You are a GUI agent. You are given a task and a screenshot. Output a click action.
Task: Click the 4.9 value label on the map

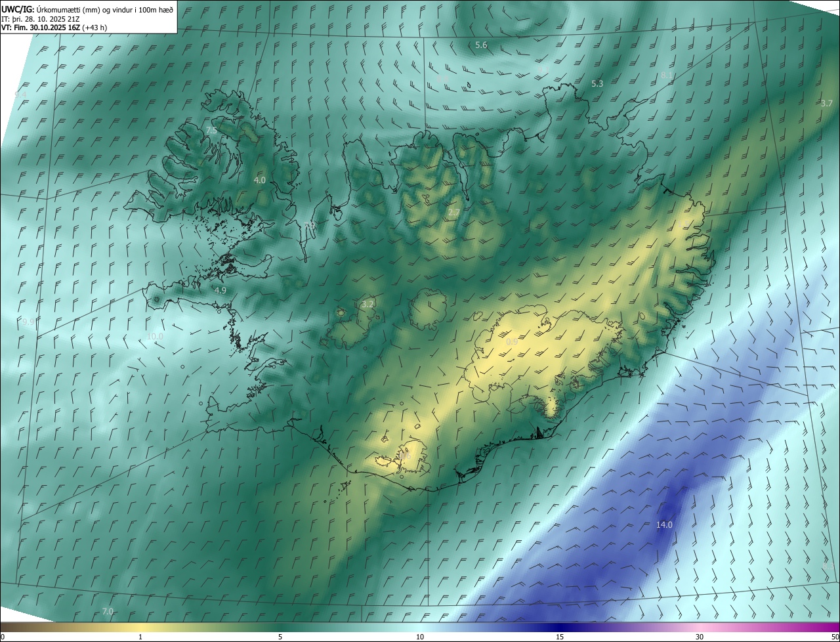pos(220,290)
